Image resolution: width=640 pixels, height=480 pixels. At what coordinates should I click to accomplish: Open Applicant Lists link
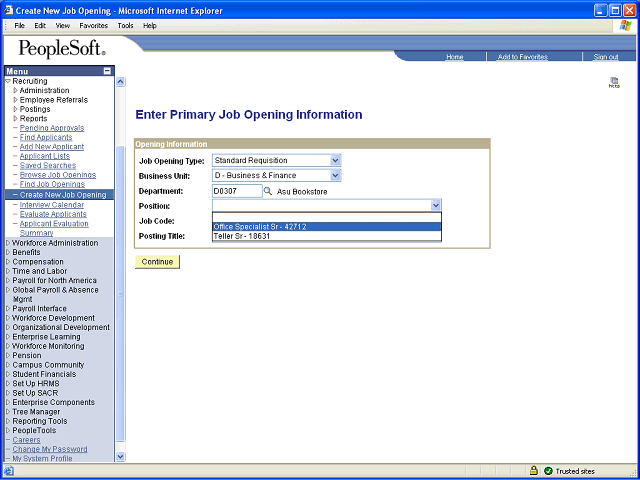point(45,156)
